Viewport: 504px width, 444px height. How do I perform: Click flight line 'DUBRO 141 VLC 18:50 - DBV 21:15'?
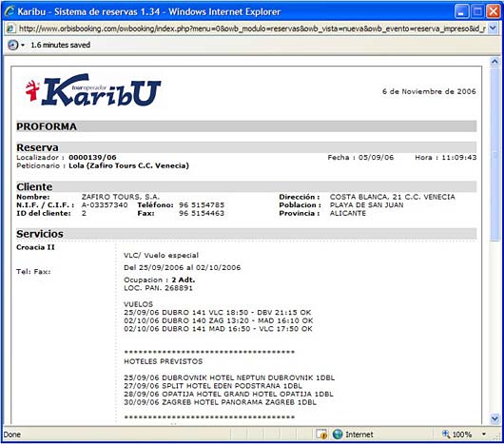(x=218, y=312)
